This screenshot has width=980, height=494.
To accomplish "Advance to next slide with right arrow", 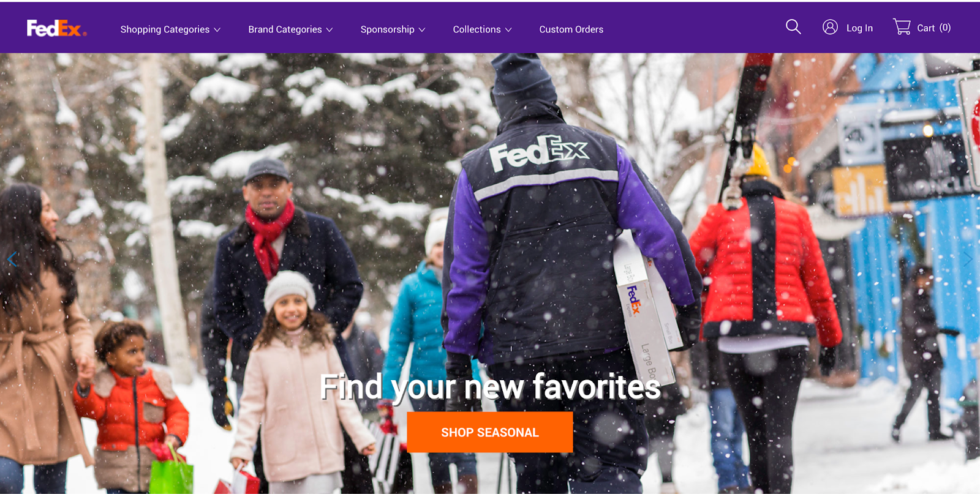I will pos(968,260).
